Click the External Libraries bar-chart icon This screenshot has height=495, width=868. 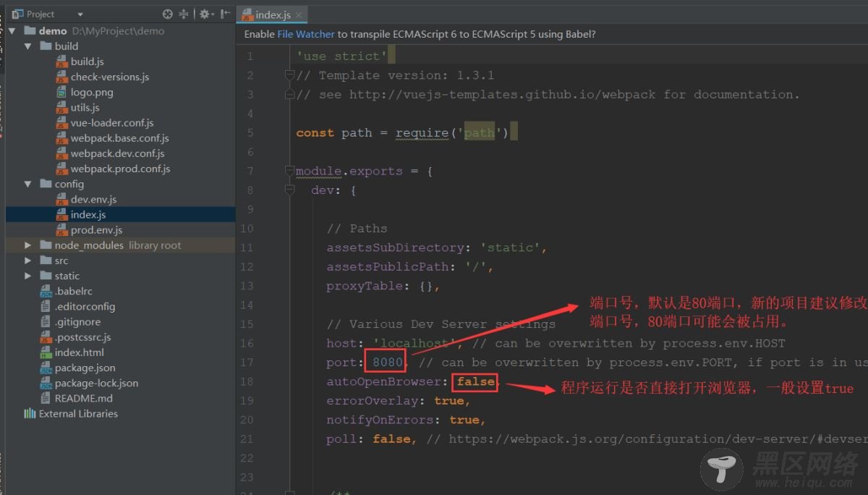tap(30, 414)
